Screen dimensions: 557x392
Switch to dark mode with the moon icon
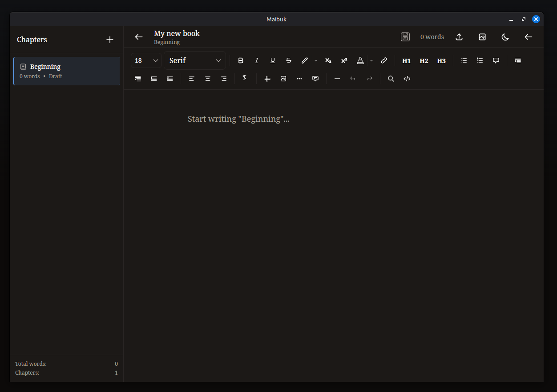[505, 37]
